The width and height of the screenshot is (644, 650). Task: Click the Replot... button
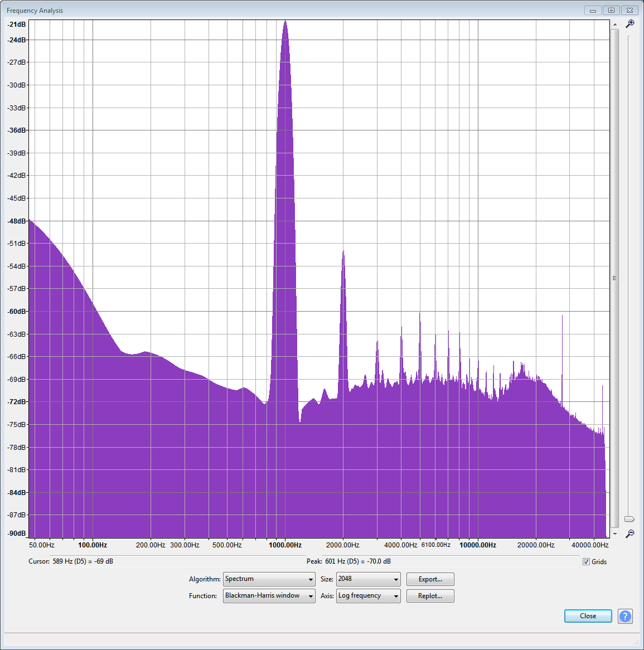(430, 596)
